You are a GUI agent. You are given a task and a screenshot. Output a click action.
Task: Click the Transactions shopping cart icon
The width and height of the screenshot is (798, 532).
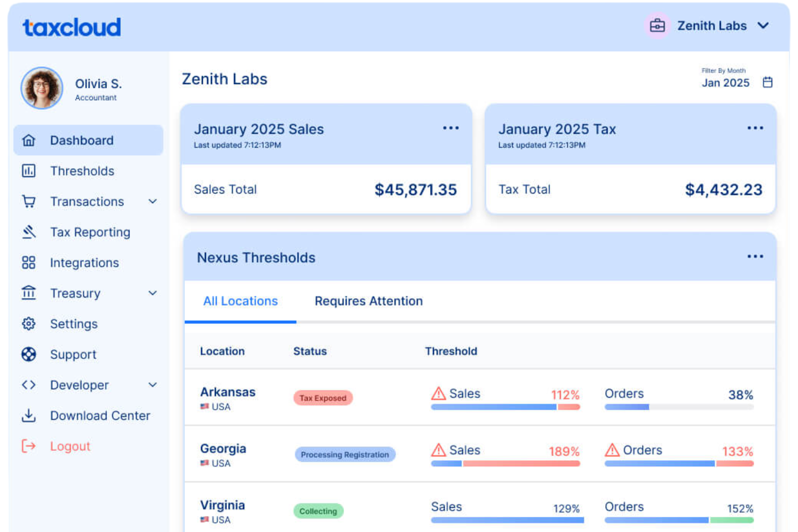point(29,202)
